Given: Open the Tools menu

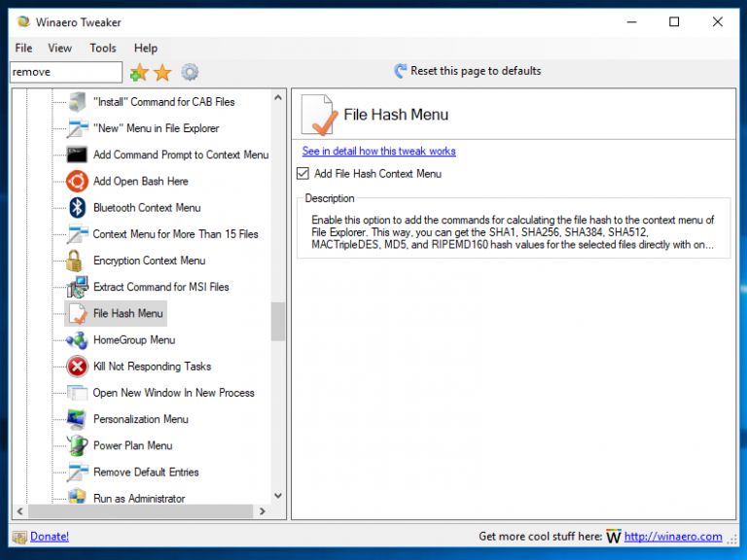Looking at the screenshot, I should point(103,48).
